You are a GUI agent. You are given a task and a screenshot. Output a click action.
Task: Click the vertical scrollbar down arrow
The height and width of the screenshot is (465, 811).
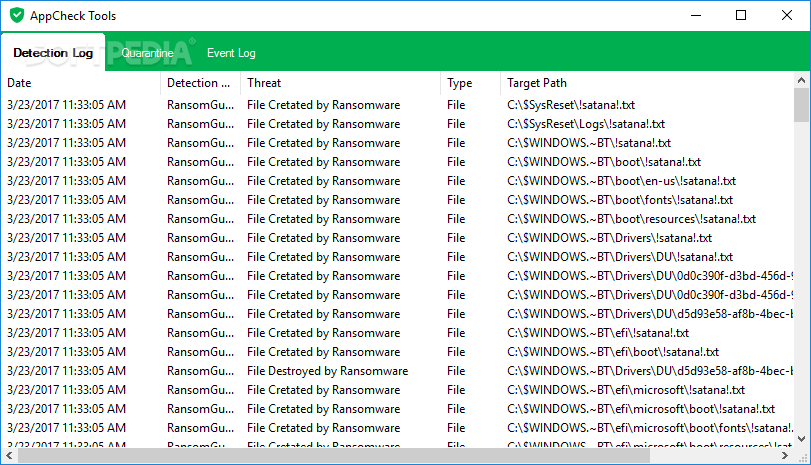(801, 439)
